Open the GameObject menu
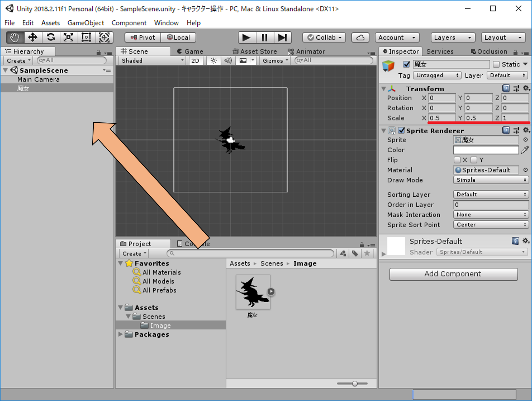The width and height of the screenshot is (532, 401). point(85,23)
